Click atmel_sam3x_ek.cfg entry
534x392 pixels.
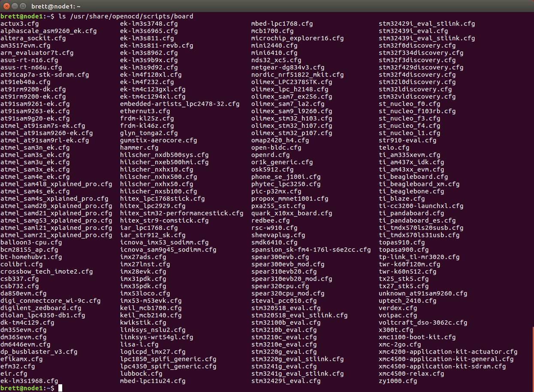coord(35,169)
